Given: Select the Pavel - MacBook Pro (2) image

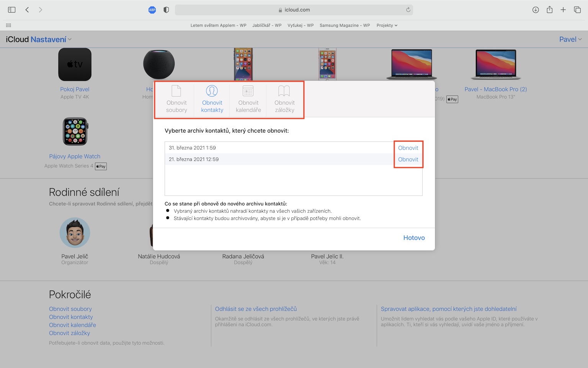Looking at the screenshot, I should (x=496, y=64).
